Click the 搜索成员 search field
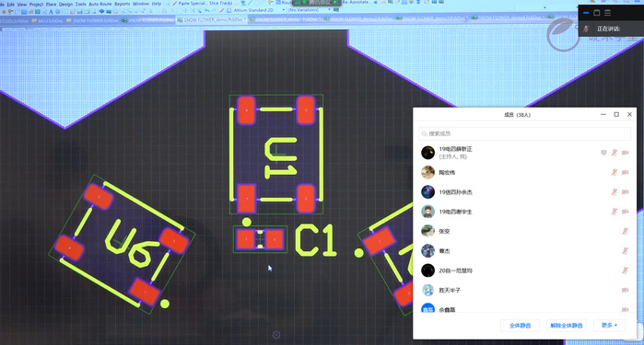The image size is (644, 345). pos(524,133)
